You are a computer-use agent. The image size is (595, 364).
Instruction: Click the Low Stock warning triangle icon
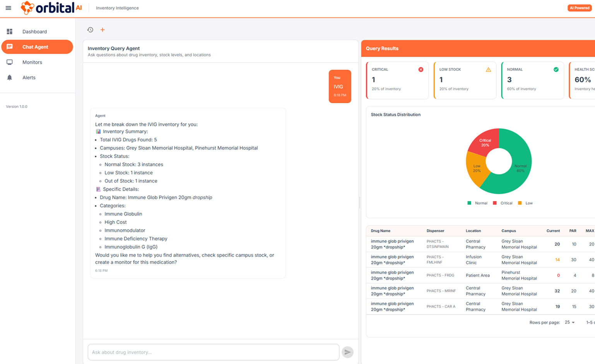pos(488,70)
